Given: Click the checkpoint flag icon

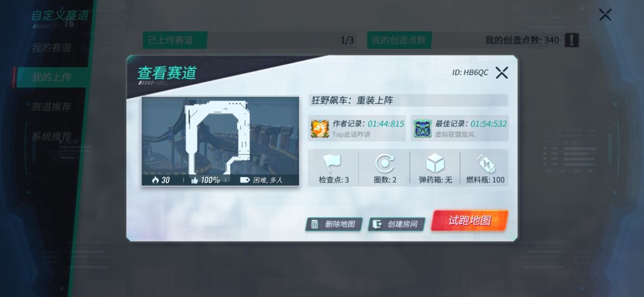Looking at the screenshot, I should point(332,163).
